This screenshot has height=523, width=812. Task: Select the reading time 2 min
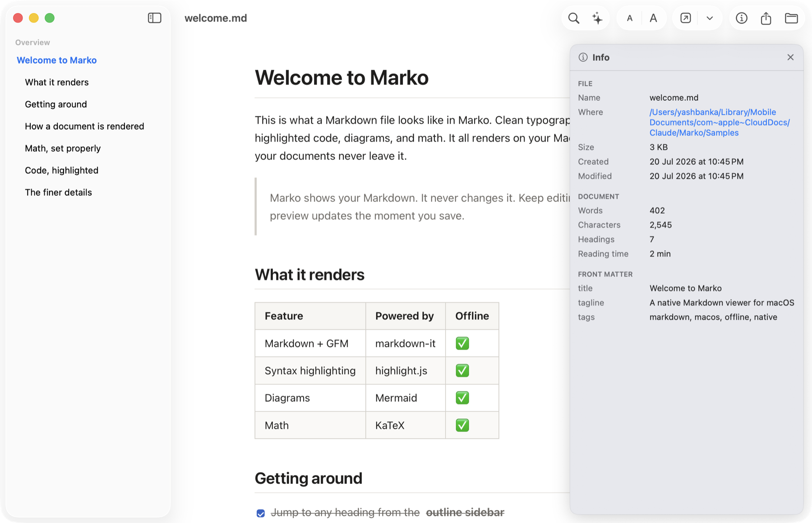tap(660, 254)
